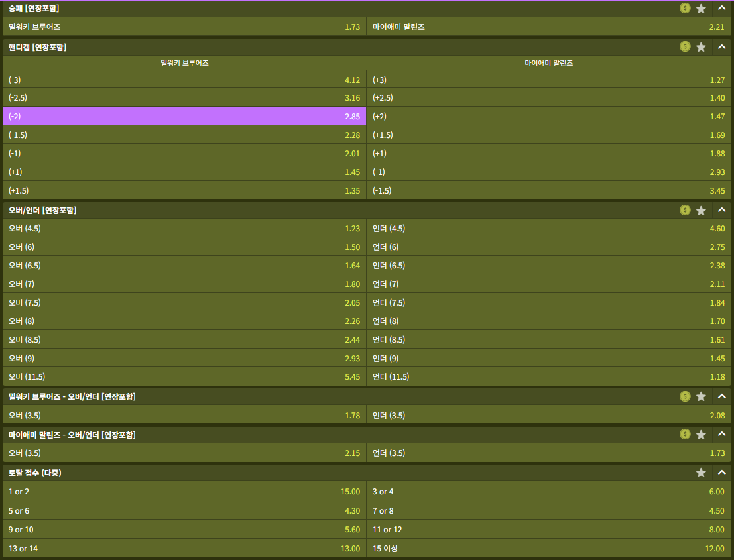Screen dimensions: 734x560
Task: Collapse the 밀워키 브루어즈 - 오버/언더 section
Action: click(721, 396)
